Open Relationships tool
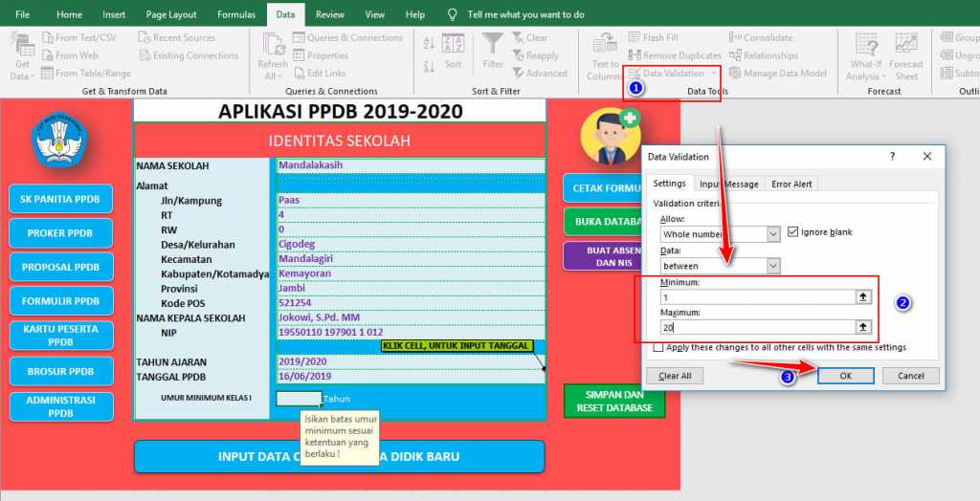This screenshot has width=980, height=501. click(763, 55)
